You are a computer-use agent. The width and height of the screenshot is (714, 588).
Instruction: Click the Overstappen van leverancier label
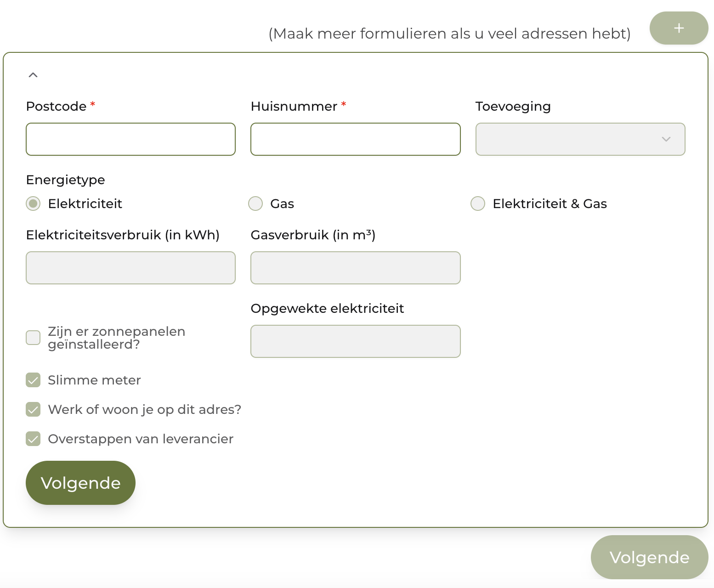click(141, 439)
